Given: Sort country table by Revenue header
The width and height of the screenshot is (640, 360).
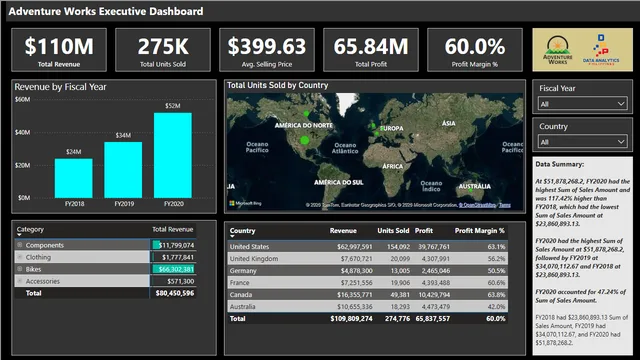Looking at the screenshot, I should click(x=343, y=231).
